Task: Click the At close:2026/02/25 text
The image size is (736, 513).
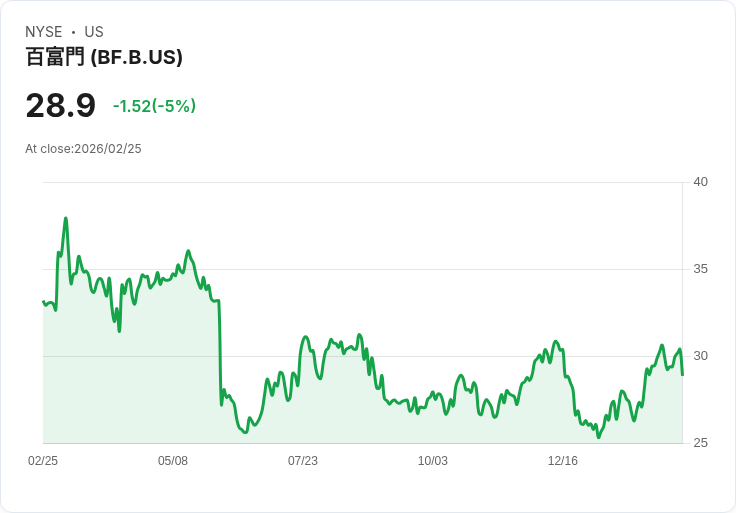Action: pyautogui.click(x=83, y=149)
